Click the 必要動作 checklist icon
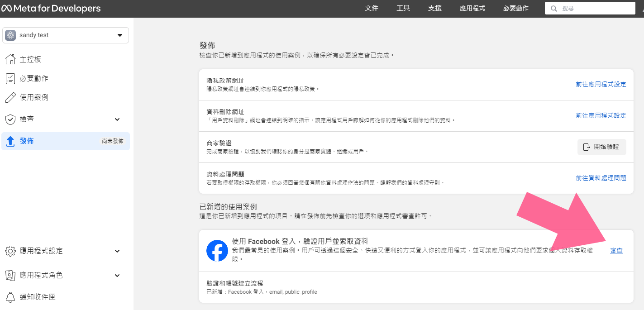Screen dimensions: 644x310 (10, 78)
